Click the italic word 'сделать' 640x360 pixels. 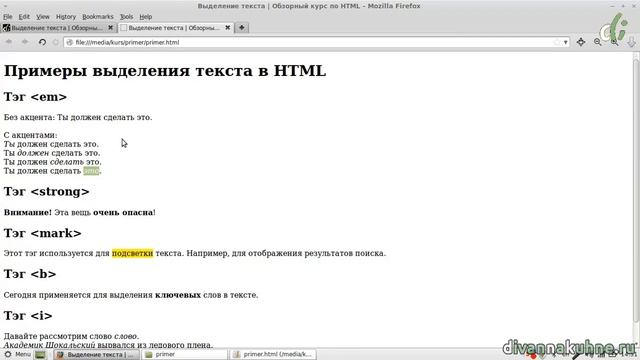click(x=67, y=162)
